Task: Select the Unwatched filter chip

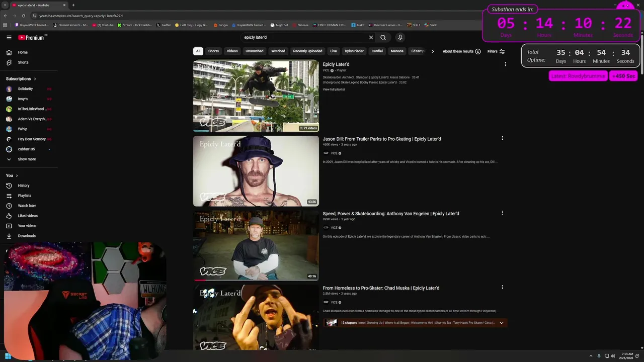Action: coord(254,51)
